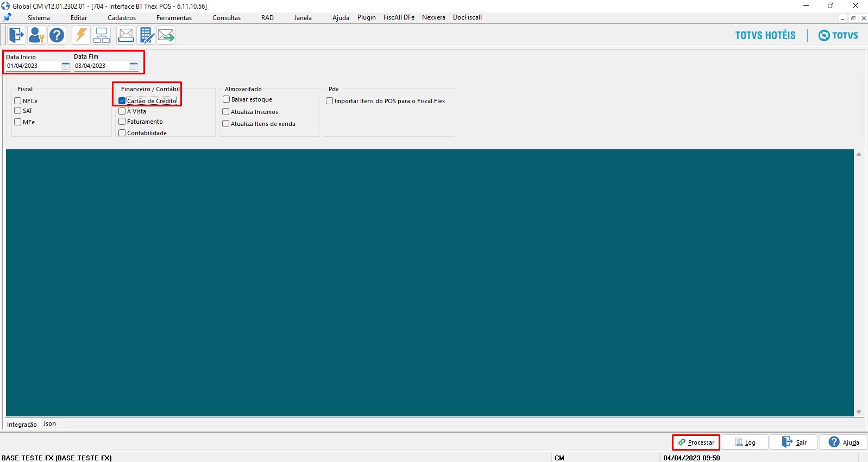The image size is (868, 462).
Task: Open the network hierarchy diagram icon
Action: coord(101,35)
